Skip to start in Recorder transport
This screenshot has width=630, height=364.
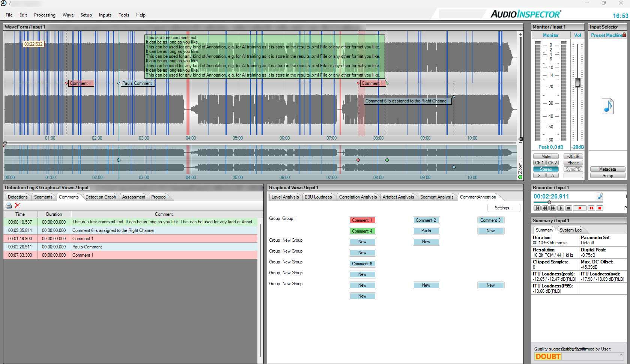tap(537, 208)
